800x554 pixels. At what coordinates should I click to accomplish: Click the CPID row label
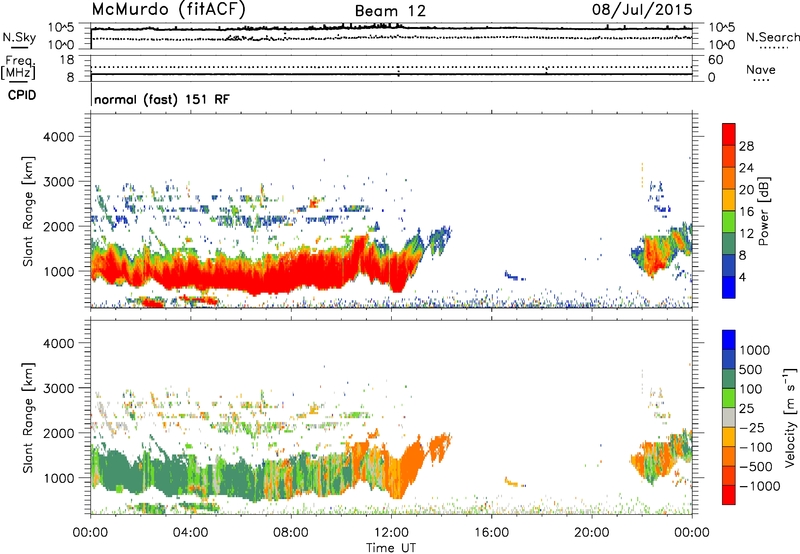click(x=22, y=95)
